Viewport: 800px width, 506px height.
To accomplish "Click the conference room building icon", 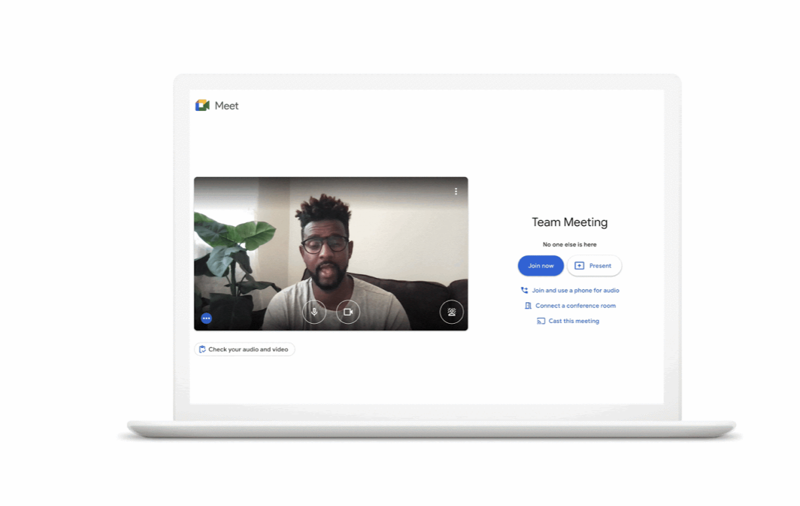I will pyautogui.click(x=528, y=306).
